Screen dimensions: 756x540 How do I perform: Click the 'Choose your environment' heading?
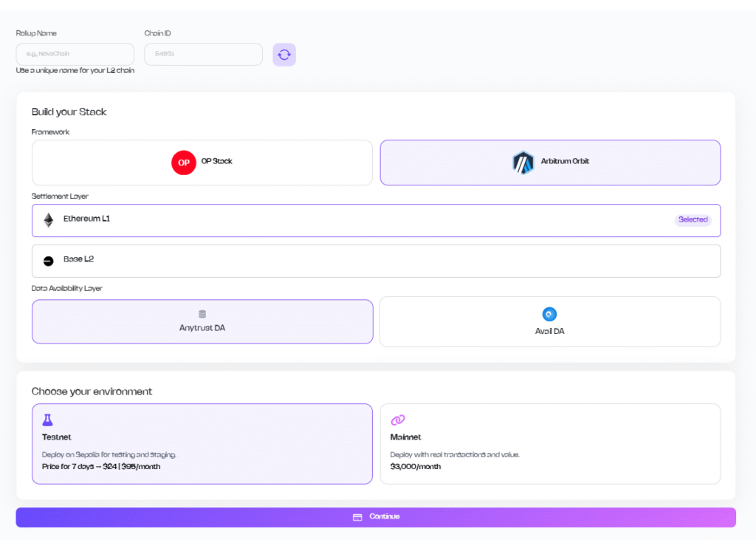point(92,392)
